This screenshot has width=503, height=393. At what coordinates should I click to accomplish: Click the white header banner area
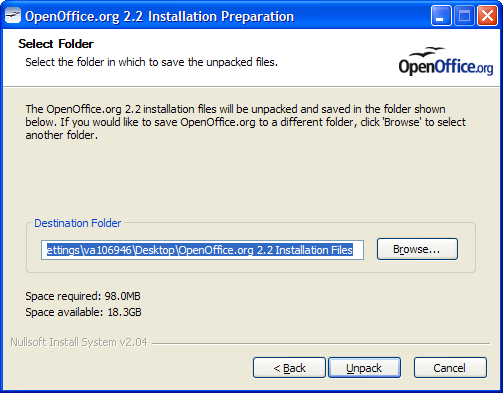point(251,58)
